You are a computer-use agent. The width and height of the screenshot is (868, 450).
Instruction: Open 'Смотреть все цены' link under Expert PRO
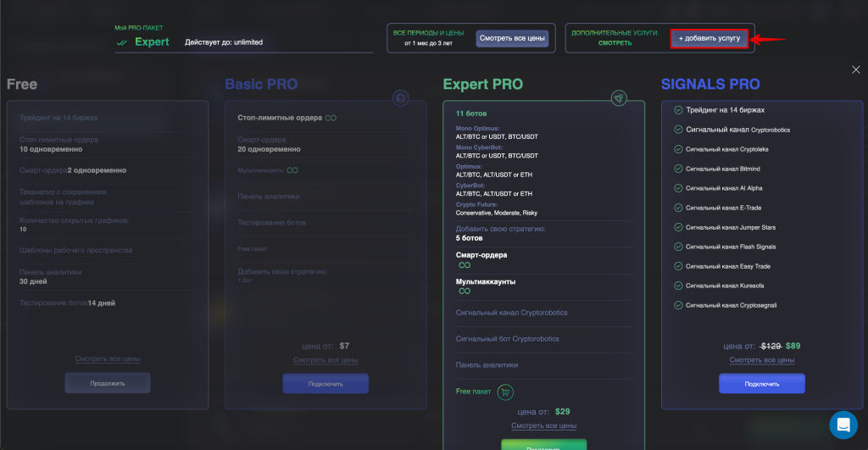pos(543,425)
